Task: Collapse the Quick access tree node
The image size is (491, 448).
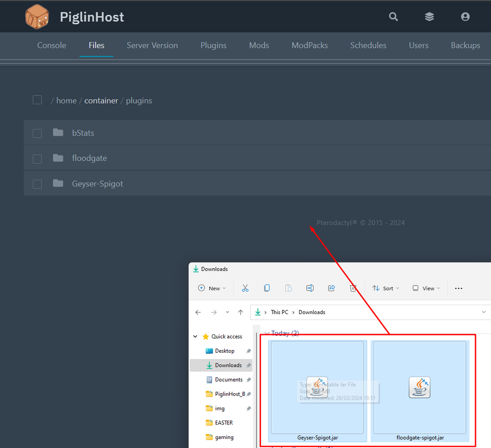Action: (195, 337)
